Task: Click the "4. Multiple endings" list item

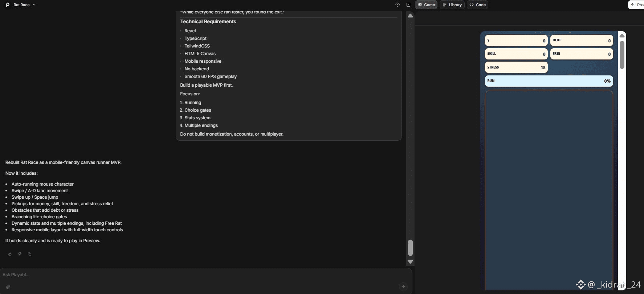Action: tap(199, 125)
